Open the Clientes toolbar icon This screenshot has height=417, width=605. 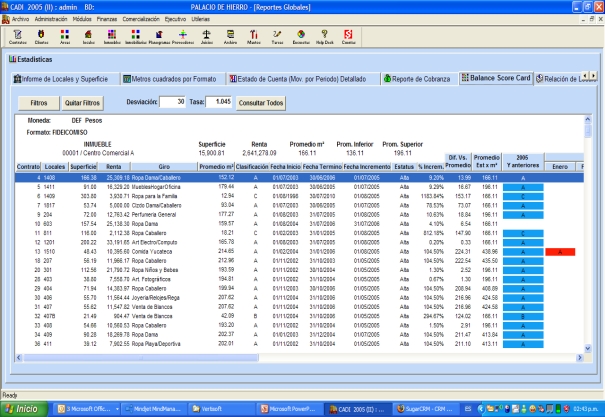(41, 37)
